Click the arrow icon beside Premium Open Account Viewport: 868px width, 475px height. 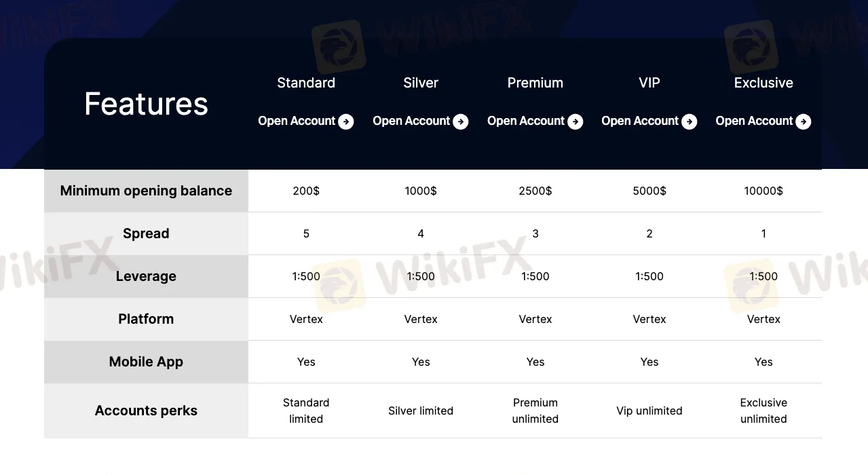[575, 122]
